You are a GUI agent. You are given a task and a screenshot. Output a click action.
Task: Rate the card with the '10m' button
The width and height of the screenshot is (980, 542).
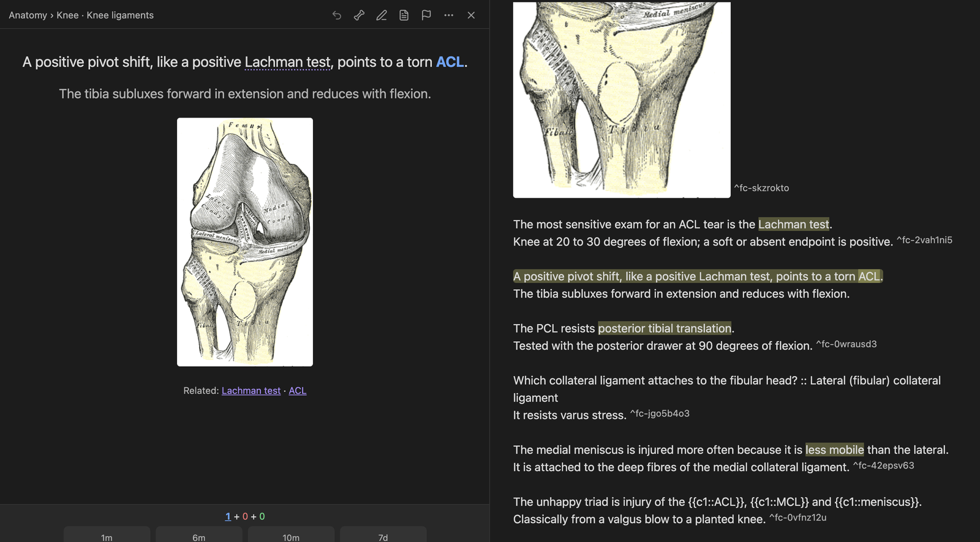point(291,534)
